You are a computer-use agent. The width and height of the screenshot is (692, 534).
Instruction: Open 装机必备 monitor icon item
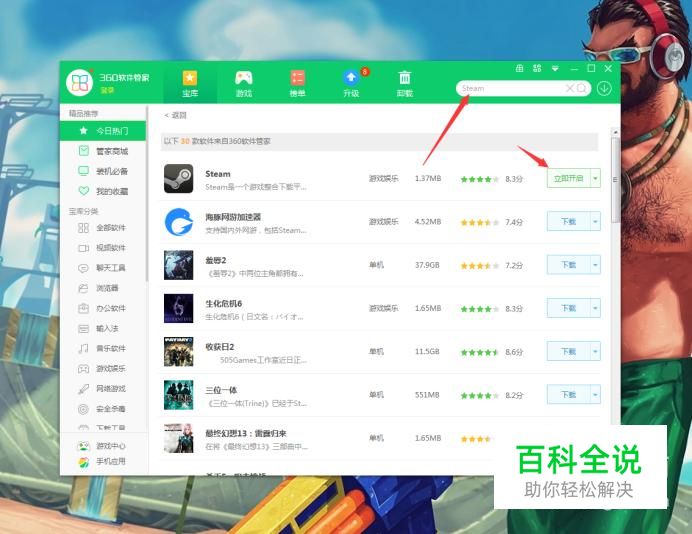103,171
